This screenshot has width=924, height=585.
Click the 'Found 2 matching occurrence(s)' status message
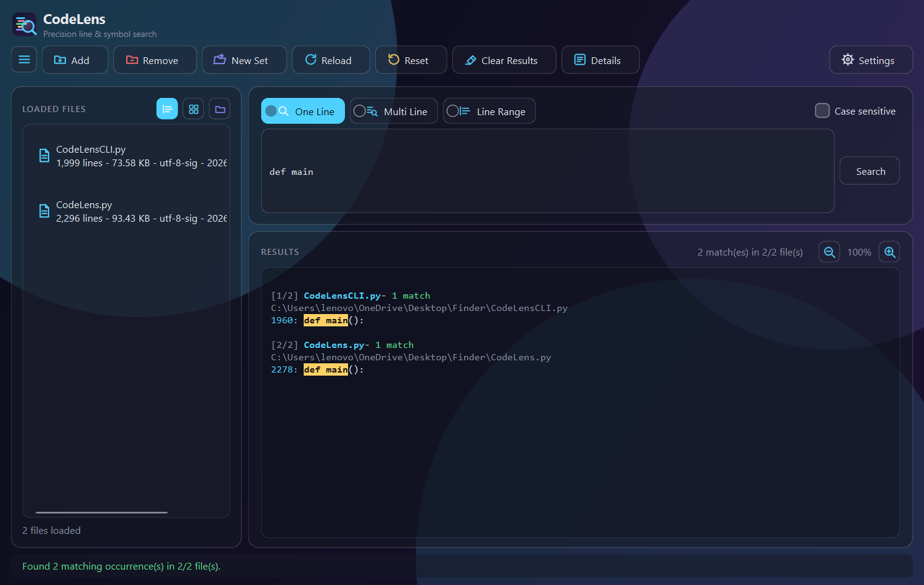tap(121, 567)
